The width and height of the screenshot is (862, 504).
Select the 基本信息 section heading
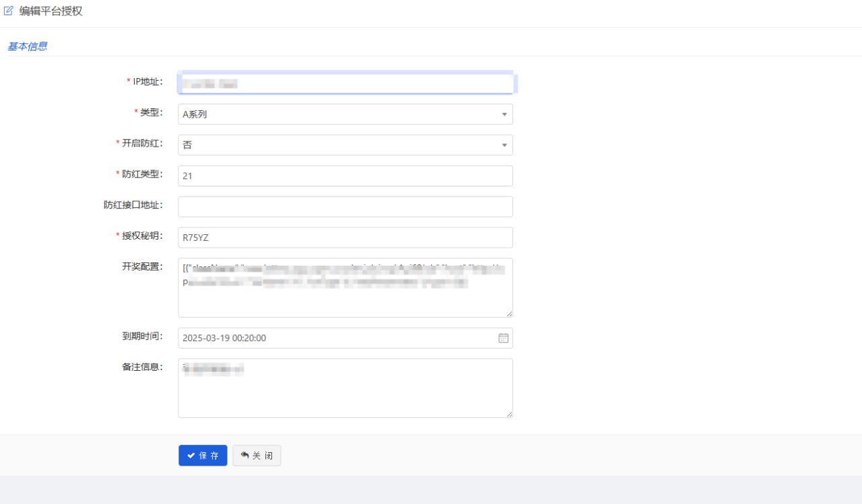(27, 46)
